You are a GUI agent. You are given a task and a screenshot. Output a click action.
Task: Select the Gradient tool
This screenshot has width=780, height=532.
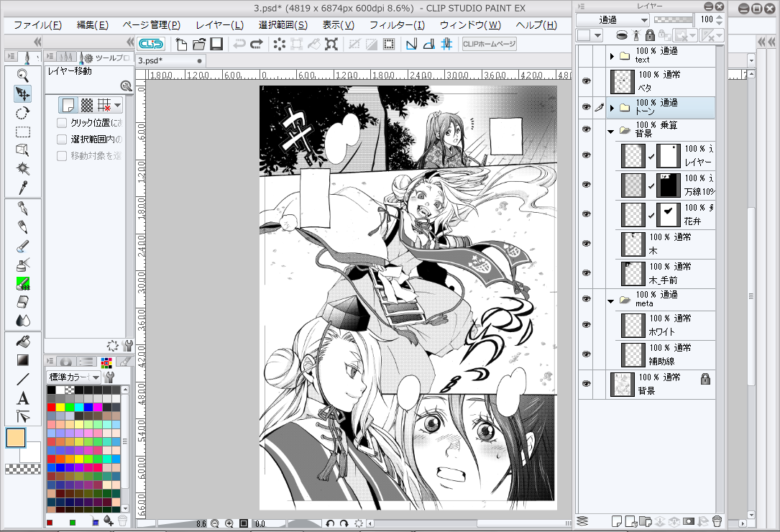[x=23, y=359]
